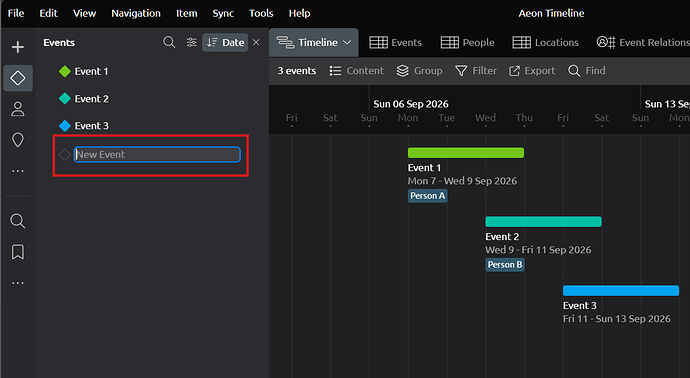The height and width of the screenshot is (378, 690).
Task: Open Events panel display settings sliders icon
Action: (191, 42)
